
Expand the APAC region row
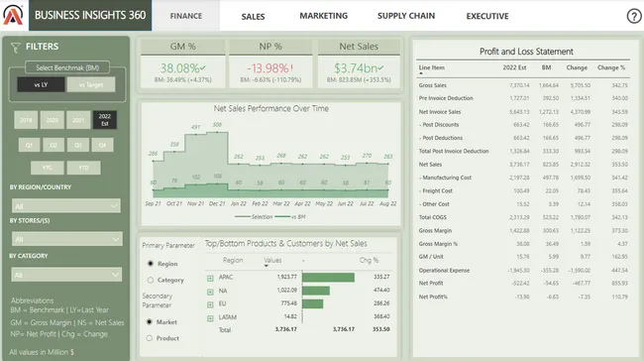(210, 279)
